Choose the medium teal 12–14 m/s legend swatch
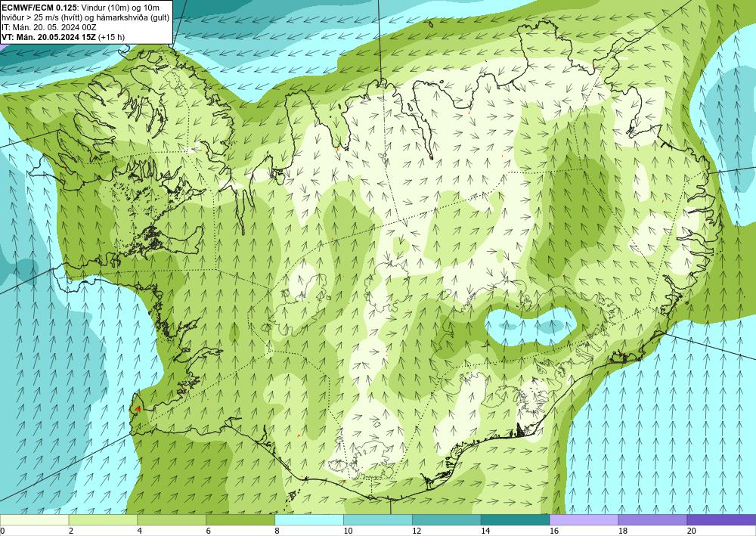 pyautogui.click(x=447, y=519)
